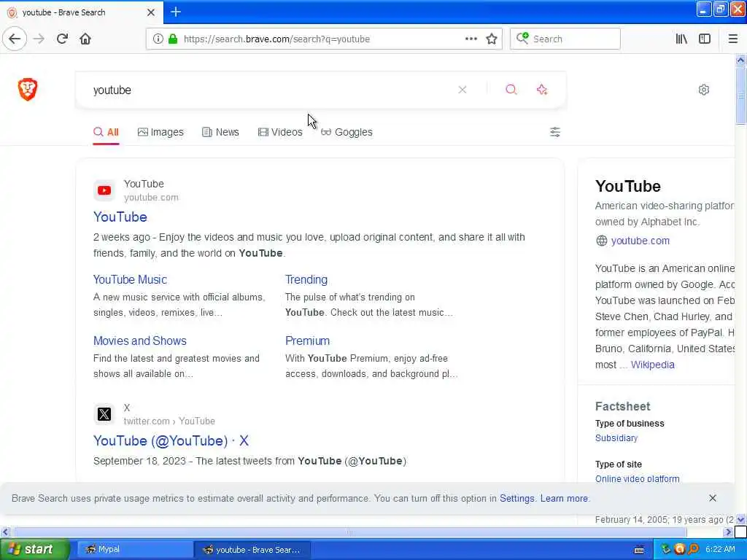
Task: Select the youtube - Brave Search browser tab
Action: (x=81, y=12)
